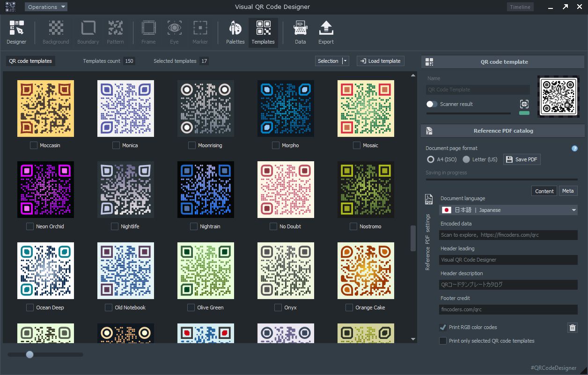Check the Nostromo template checkbox
This screenshot has height=375, width=588.
click(x=353, y=226)
